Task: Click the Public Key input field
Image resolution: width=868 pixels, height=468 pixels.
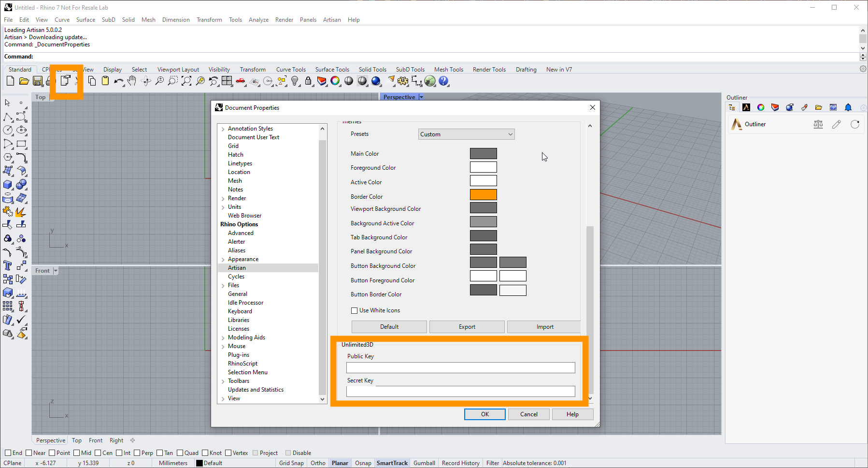Action: tap(460, 368)
